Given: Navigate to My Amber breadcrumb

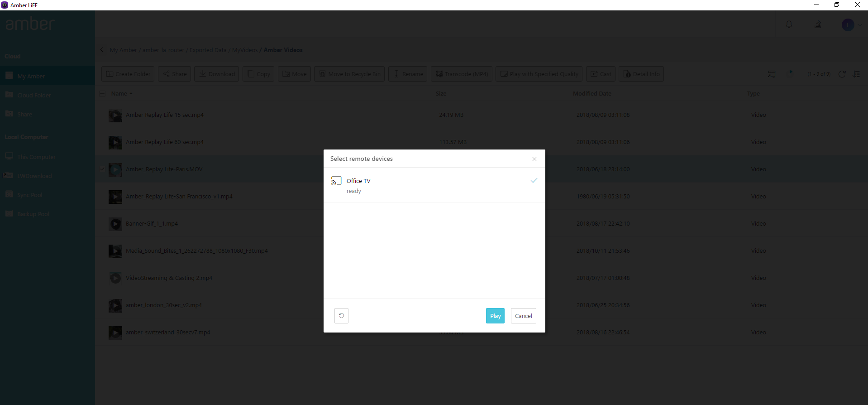Looking at the screenshot, I should click(x=123, y=50).
